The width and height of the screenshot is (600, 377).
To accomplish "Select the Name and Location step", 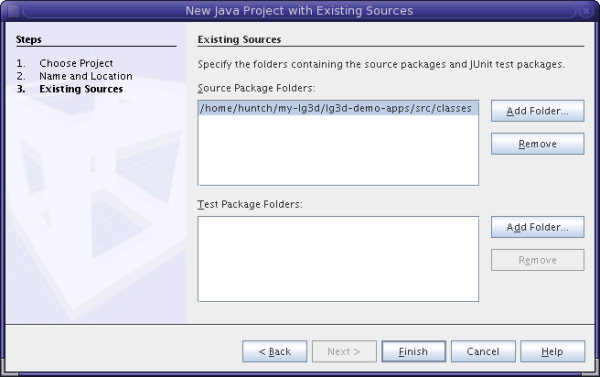I will tap(86, 76).
